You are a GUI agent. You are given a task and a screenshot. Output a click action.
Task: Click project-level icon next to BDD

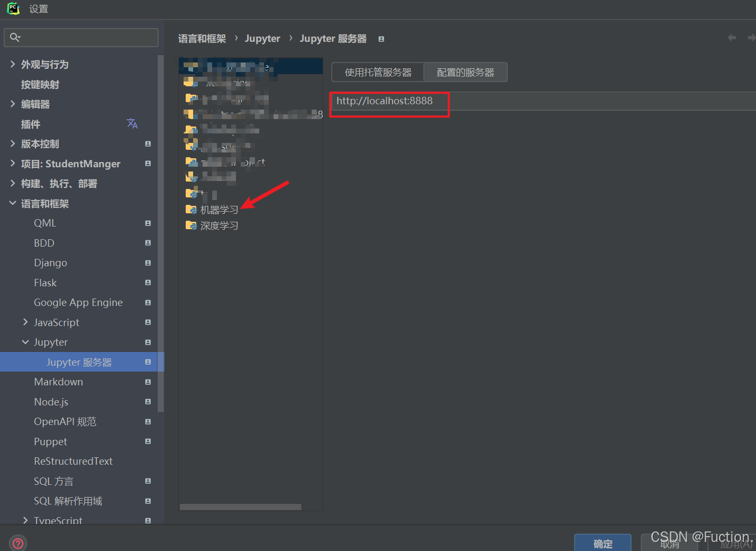click(x=148, y=243)
